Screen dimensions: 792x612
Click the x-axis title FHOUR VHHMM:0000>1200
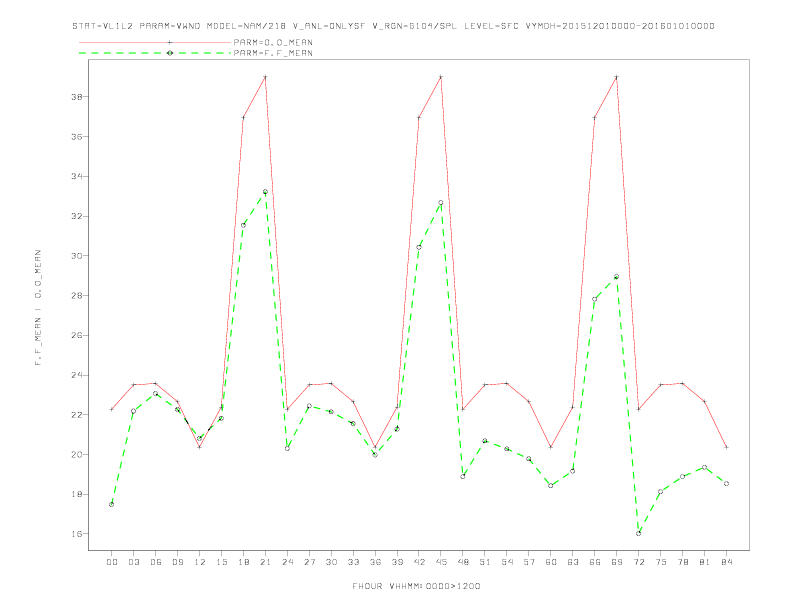coord(416,586)
